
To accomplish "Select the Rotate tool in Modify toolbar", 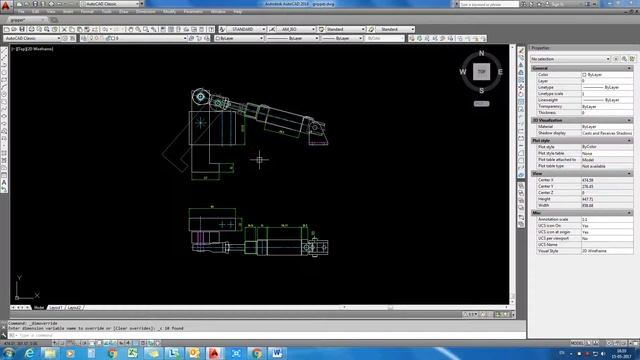I will click(x=521, y=94).
